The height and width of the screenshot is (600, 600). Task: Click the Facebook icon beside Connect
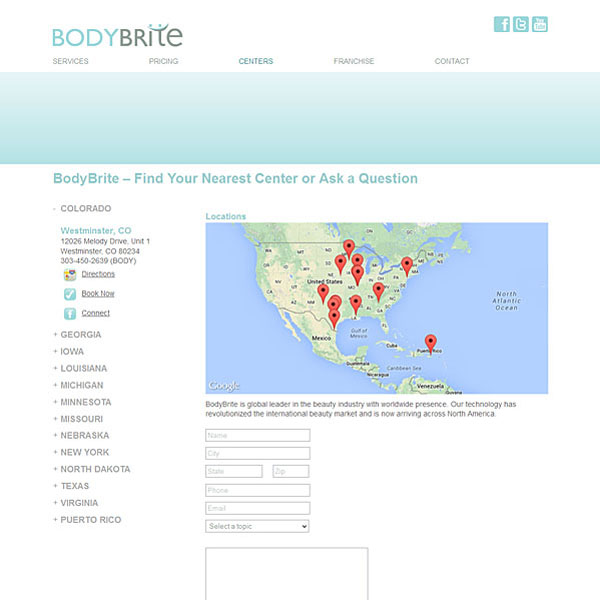point(70,313)
